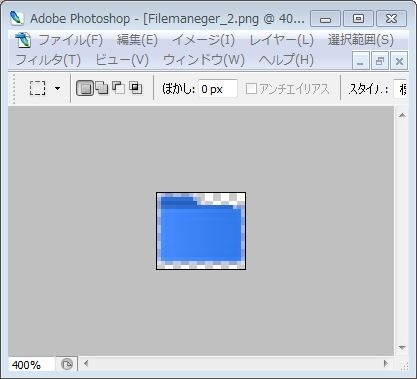417x379 pixels.
Task: Open the tool preset picker arrow
Action: click(58, 88)
